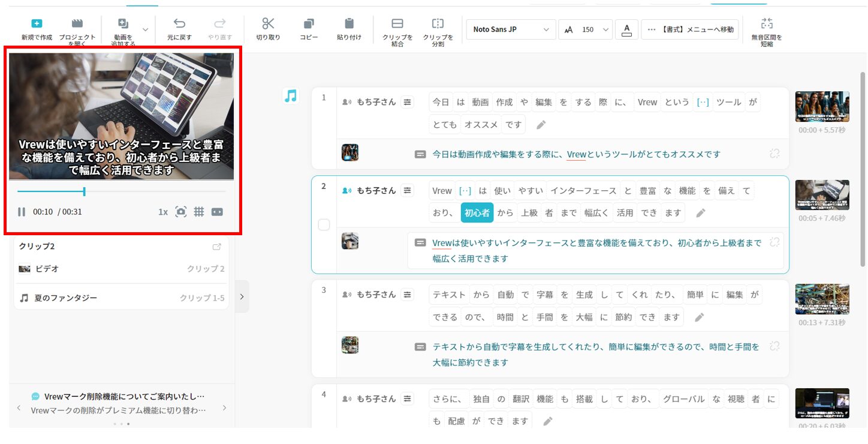This screenshot has height=444, width=868.
Task: Toggle the subtitle display icon in preview
Action: pyautogui.click(x=217, y=212)
